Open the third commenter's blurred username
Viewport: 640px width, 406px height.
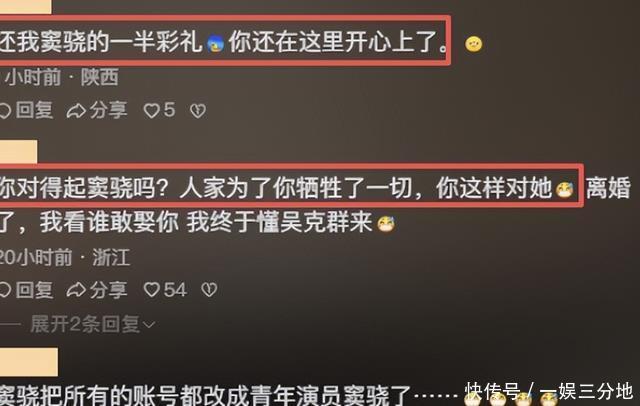(29, 362)
